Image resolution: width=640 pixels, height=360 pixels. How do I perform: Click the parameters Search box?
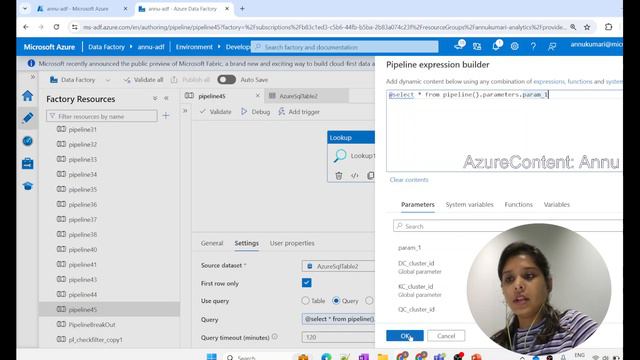click(x=508, y=226)
